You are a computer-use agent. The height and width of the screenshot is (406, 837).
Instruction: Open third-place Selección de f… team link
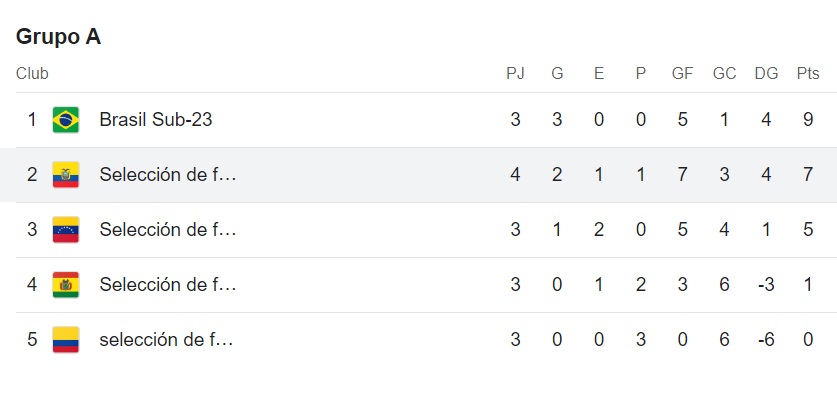click(167, 230)
